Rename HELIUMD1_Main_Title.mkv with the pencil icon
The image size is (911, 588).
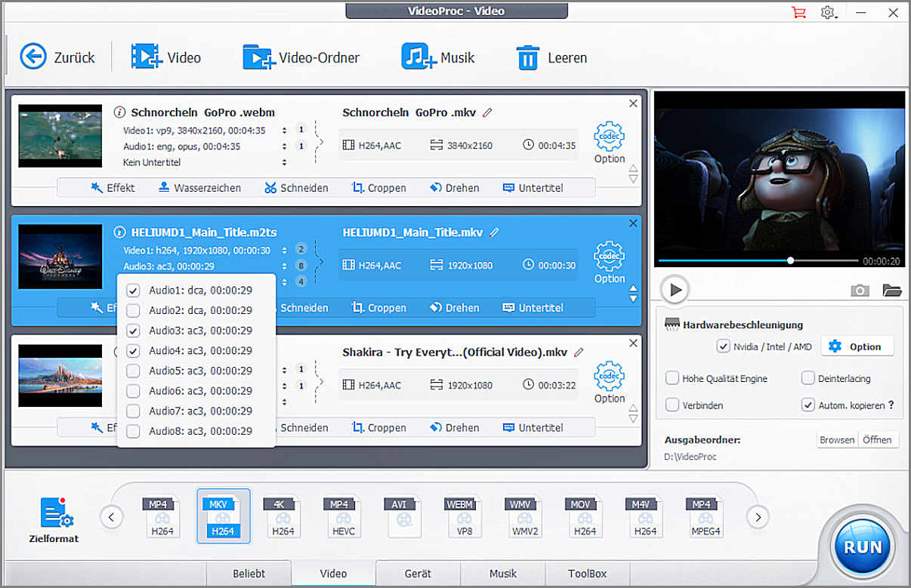pyautogui.click(x=495, y=232)
